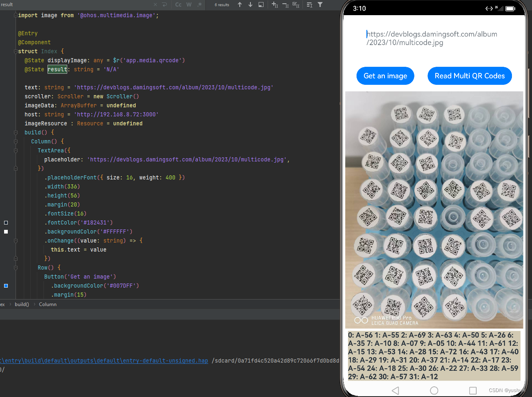Click the '/sdcard/0a71fd4c520a...' terminal path
The image size is (532, 397).
[x=275, y=361]
